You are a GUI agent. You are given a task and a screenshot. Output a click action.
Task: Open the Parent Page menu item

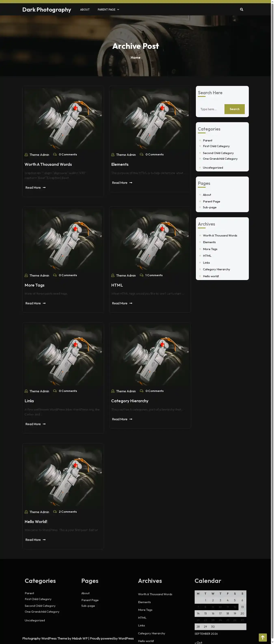click(x=106, y=10)
